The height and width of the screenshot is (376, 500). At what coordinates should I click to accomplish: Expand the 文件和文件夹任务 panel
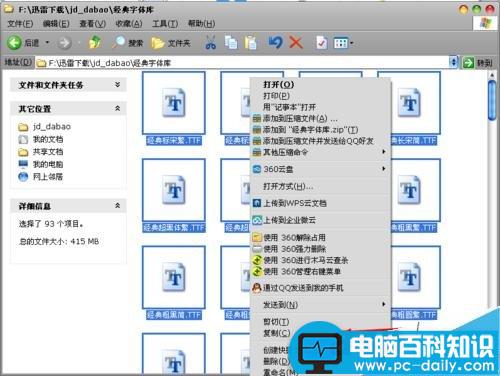click(117, 85)
